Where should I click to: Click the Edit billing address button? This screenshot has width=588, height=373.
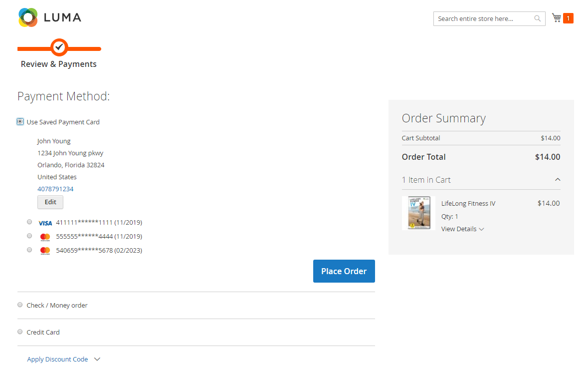coord(50,202)
